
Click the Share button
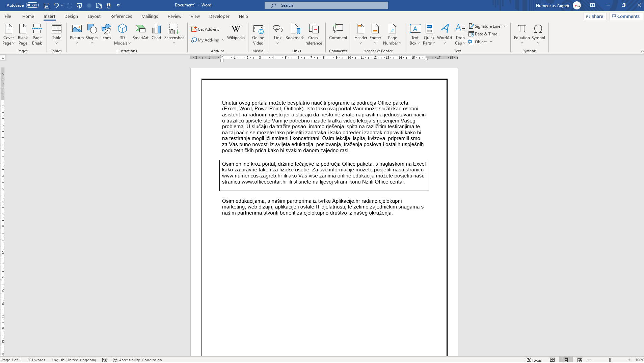click(595, 16)
